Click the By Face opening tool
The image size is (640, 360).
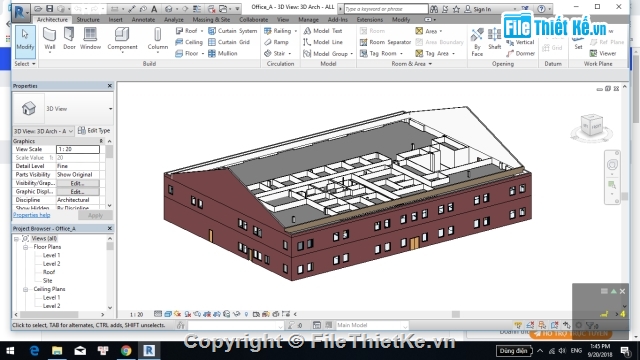[477, 42]
